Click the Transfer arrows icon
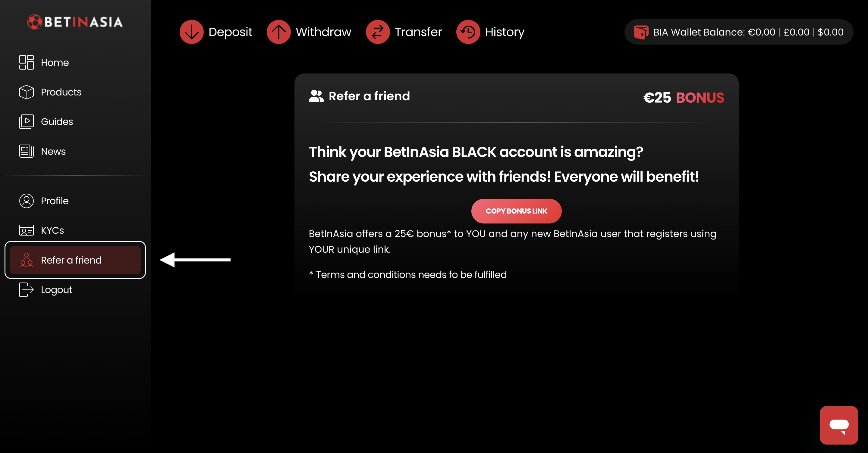The height and width of the screenshot is (453, 868). [x=377, y=32]
